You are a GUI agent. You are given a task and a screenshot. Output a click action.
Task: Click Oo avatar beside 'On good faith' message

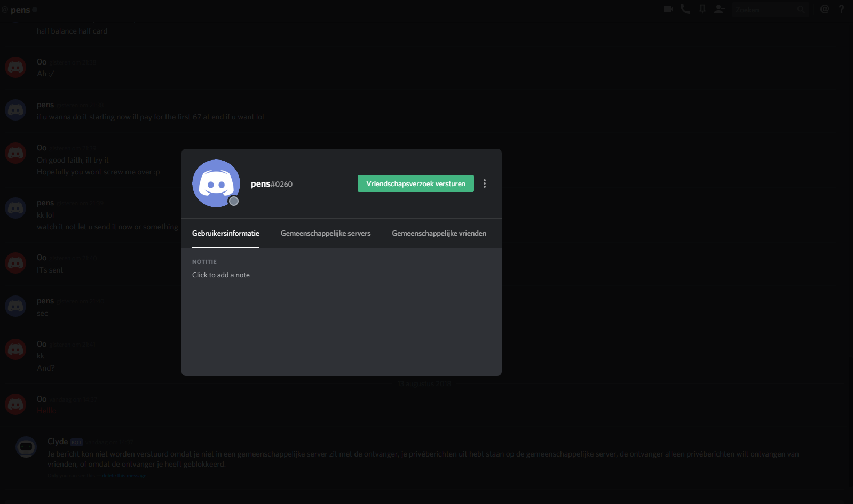pyautogui.click(x=15, y=153)
